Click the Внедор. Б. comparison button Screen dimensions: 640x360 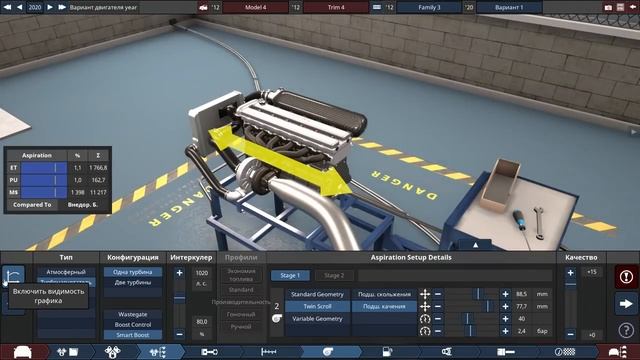(83, 204)
